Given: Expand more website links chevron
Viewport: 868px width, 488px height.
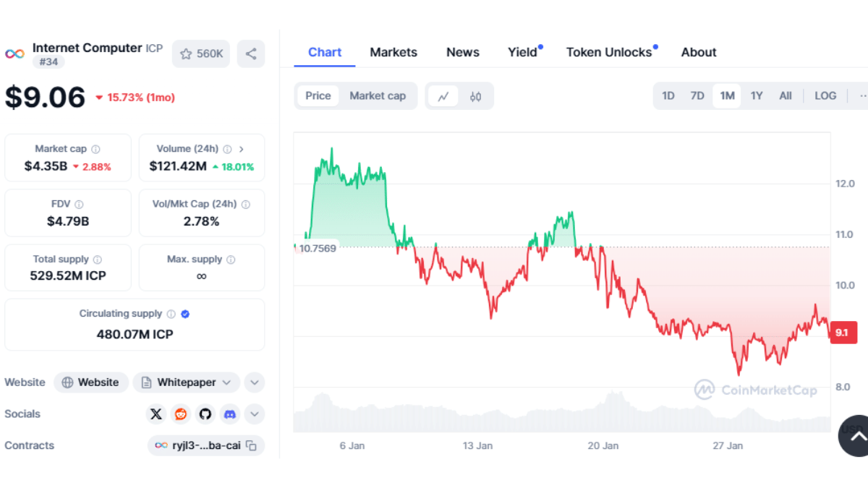Looking at the screenshot, I should [255, 382].
